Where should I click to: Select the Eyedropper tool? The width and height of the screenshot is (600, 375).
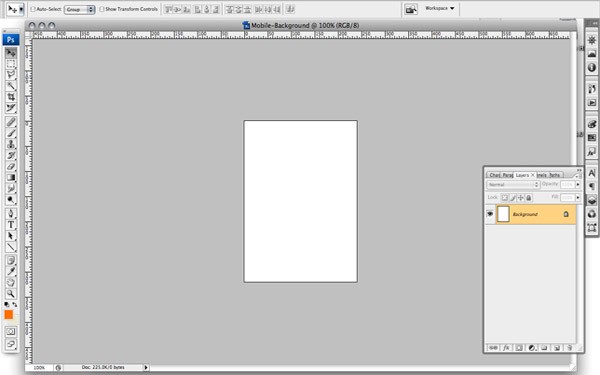pyautogui.click(x=11, y=272)
